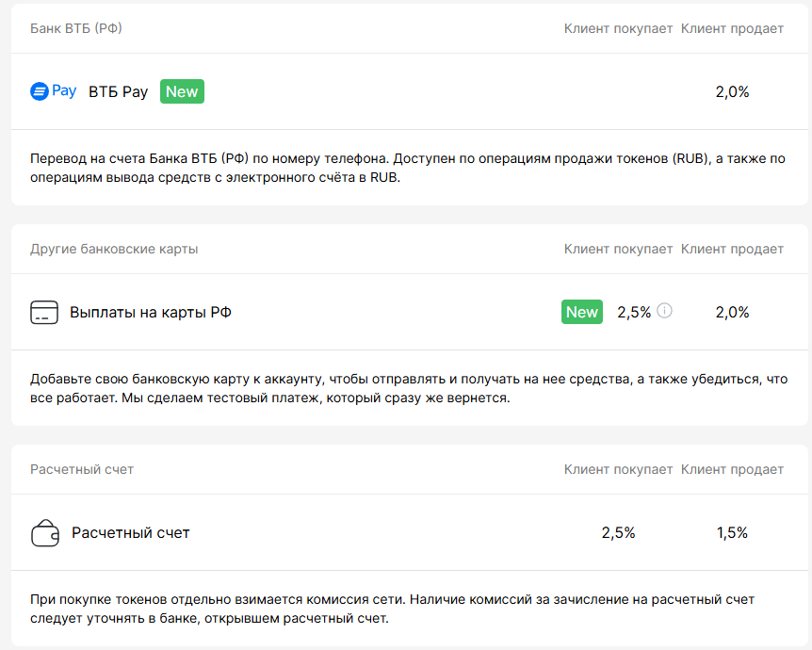812x650 pixels.
Task: Click the 2,0% sell rate for ВТБ Pay
Action: (732, 92)
